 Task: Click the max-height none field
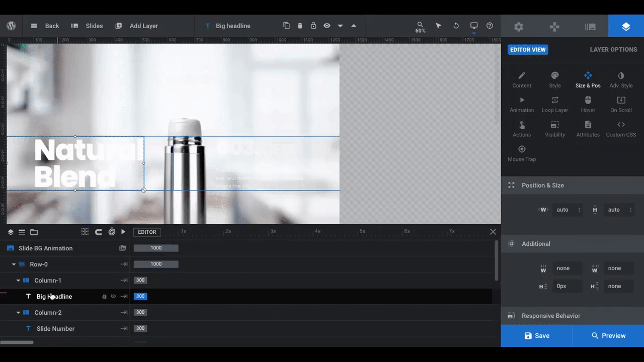(618, 286)
